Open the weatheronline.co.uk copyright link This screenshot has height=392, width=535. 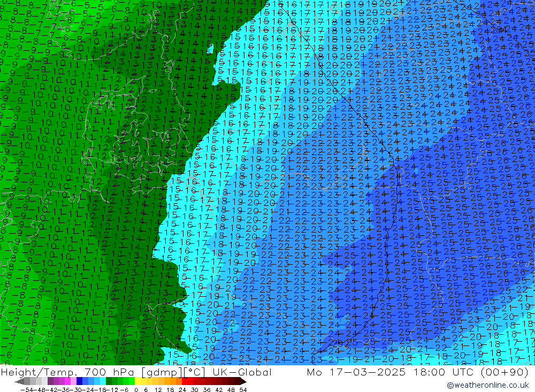point(487,385)
